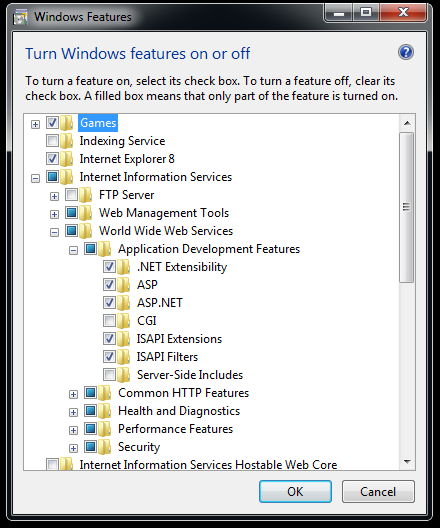The height and width of the screenshot is (528, 440).
Task: Click the scrollbar down arrow
Action: pyautogui.click(x=407, y=462)
